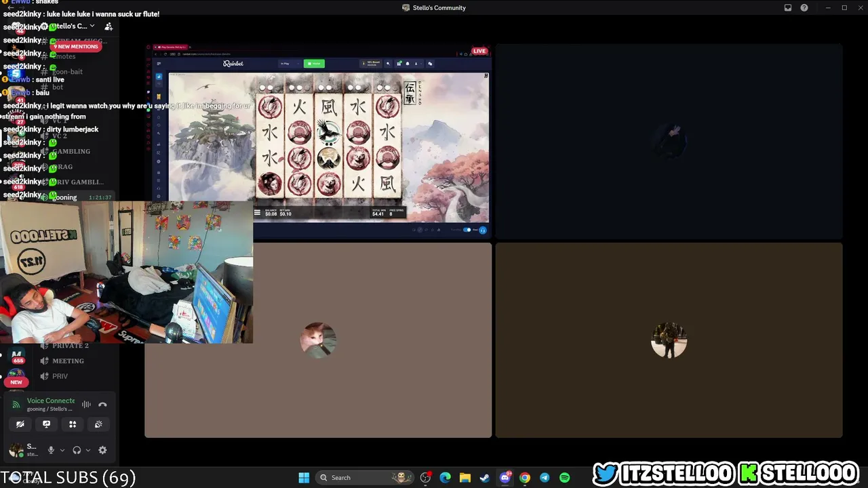
Task: Open OBS Studio from the taskbar
Action: [425, 478]
